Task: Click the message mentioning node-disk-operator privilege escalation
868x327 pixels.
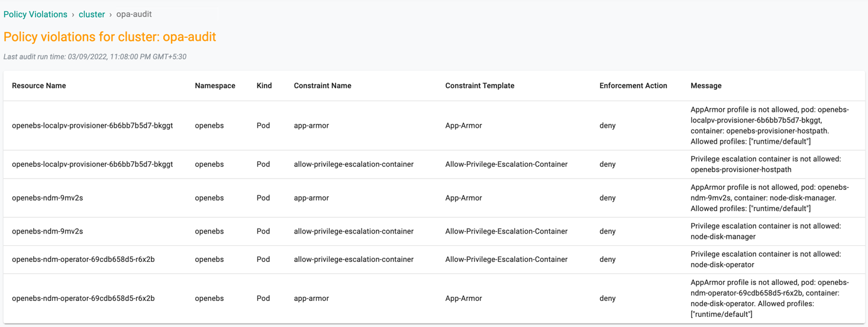Action: 766,260
